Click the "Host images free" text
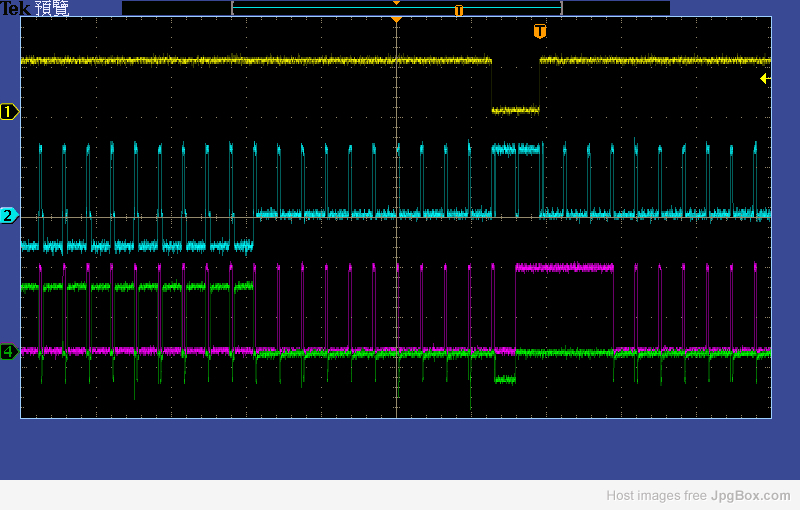This screenshot has height=510, width=800. pyautogui.click(x=656, y=495)
